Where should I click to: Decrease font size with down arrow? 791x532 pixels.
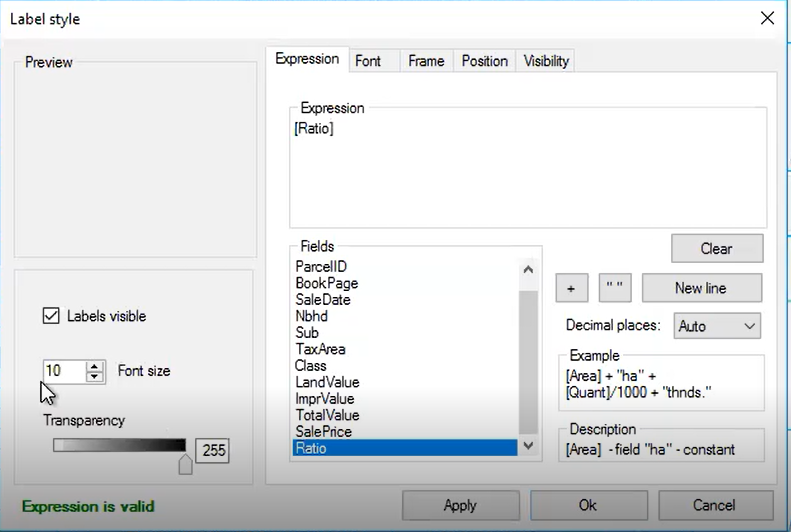[94, 377]
